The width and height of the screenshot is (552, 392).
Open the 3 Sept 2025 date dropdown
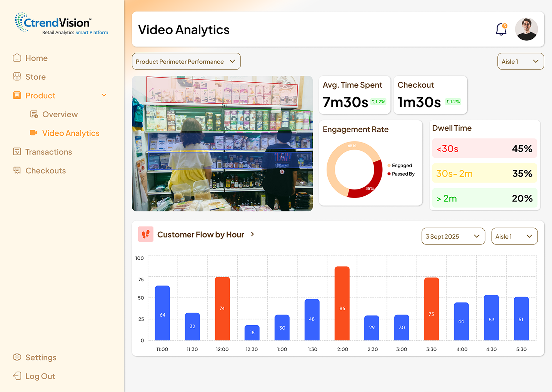453,236
